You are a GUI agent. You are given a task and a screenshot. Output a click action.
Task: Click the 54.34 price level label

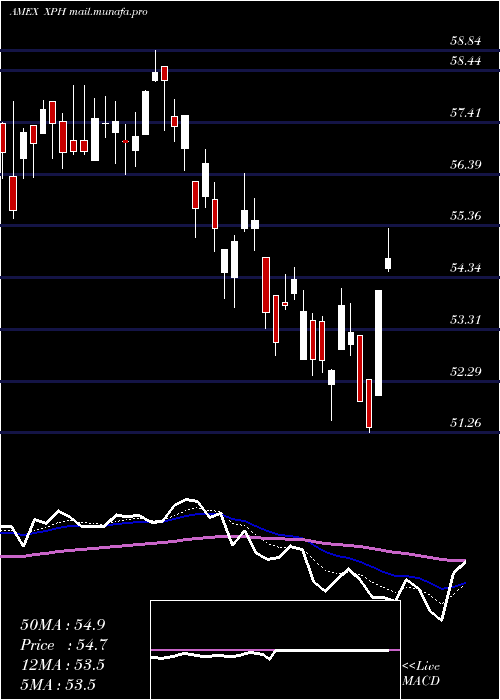466,268
